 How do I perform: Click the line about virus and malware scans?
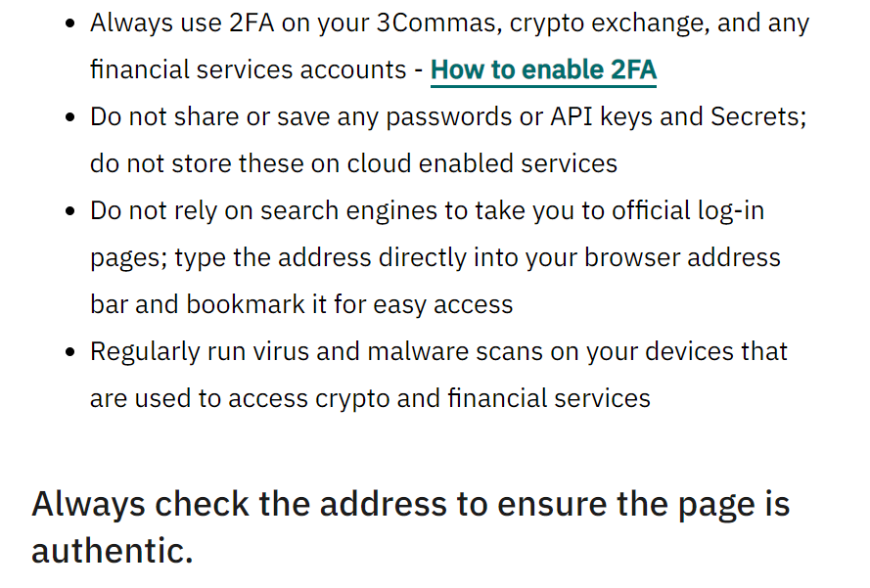point(438,351)
